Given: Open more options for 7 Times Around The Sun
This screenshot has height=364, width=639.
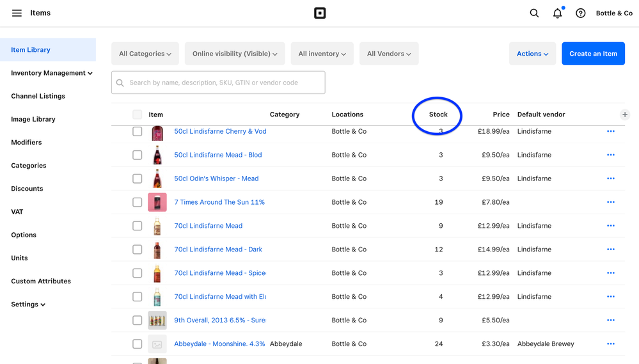Looking at the screenshot, I should [610, 202].
